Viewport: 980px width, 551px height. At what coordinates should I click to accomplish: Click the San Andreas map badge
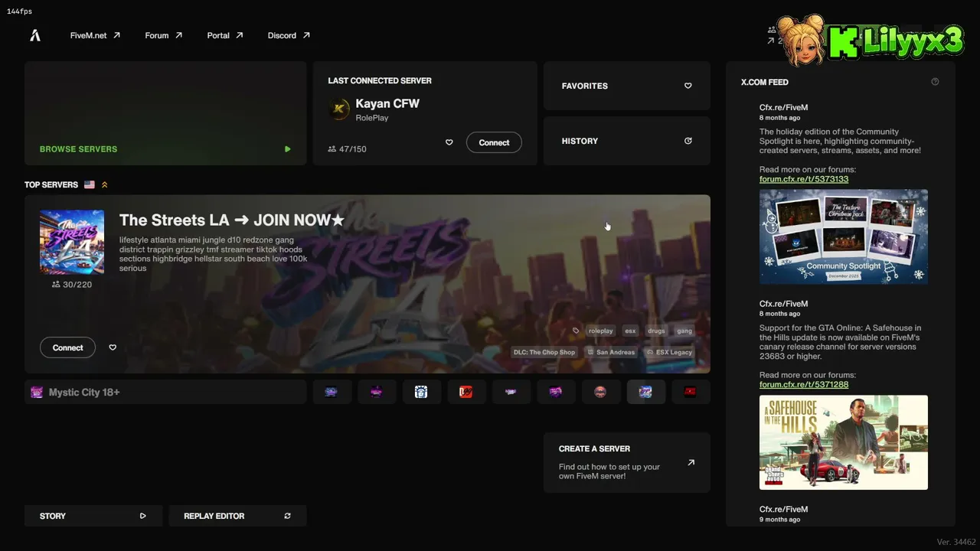611,352
